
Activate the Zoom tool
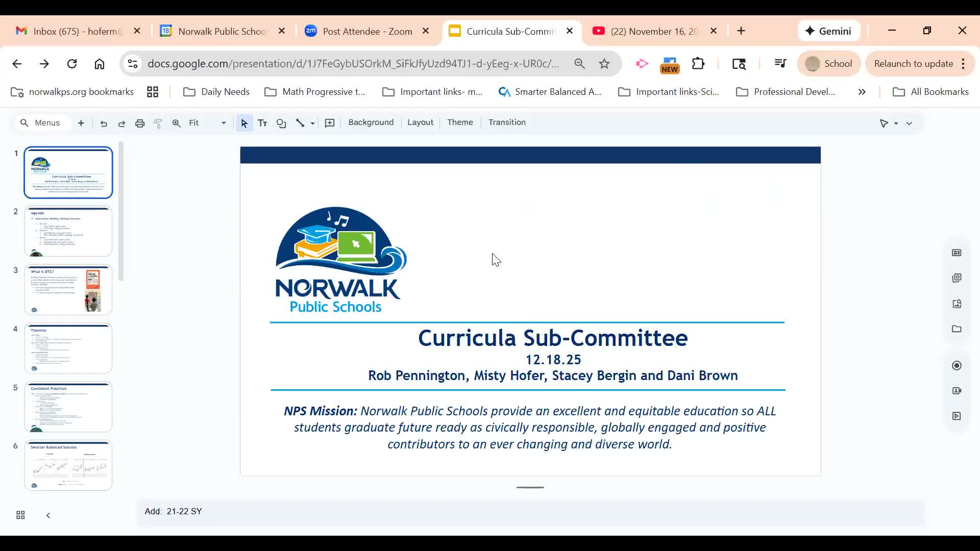click(x=176, y=123)
